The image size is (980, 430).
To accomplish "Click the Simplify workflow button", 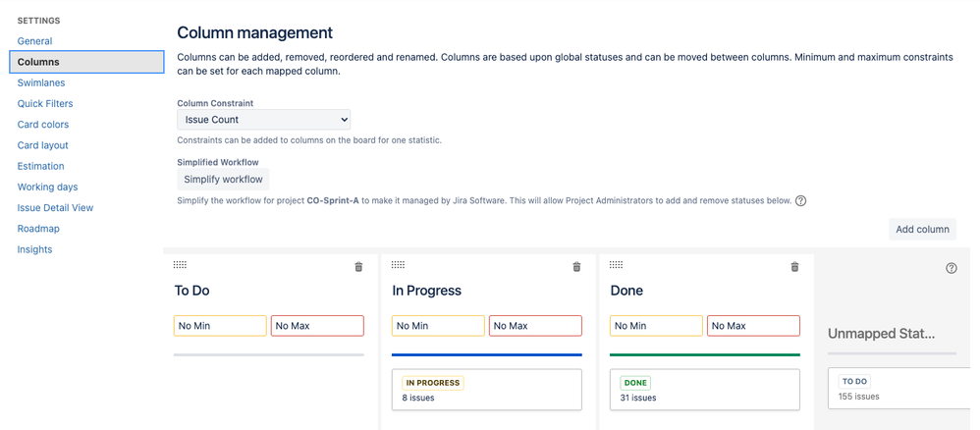I will pos(223,180).
